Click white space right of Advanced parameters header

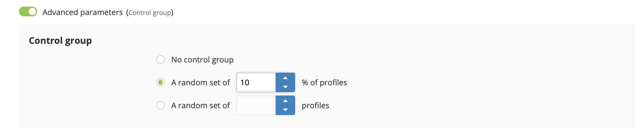[x=392, y=12]
